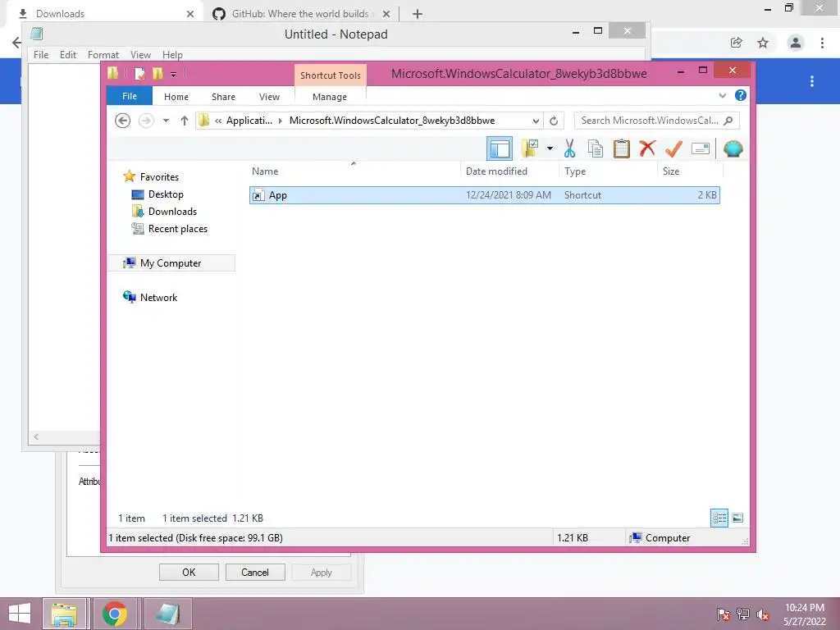Click the New folder quick access icon
The height and width of the screenshot is (630, 840).
157,73
